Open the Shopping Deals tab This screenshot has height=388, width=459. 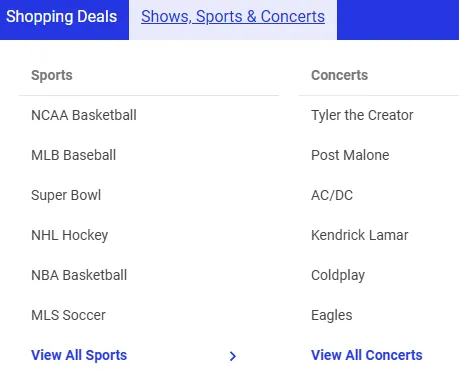(x=62, y=17)
